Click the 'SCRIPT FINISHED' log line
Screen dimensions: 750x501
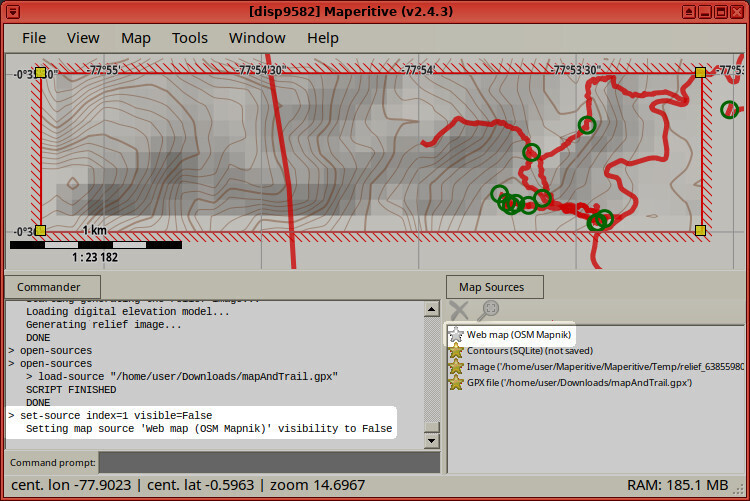coord(71,390)
